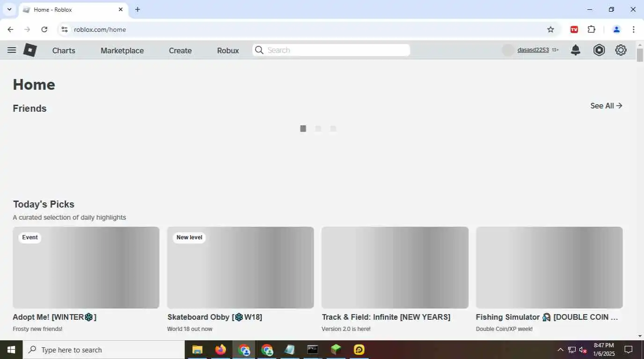
Task: Open the Robux page
Action: point(228,50)
